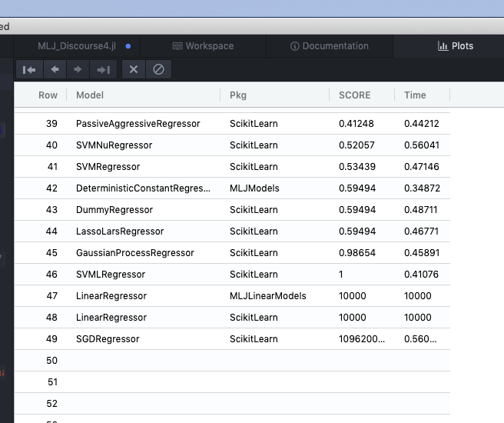Image resolution: width=504 pixels, height=423 pixels.
Task: Click truncated score 1096200...
Action: (x=362, y=339)
